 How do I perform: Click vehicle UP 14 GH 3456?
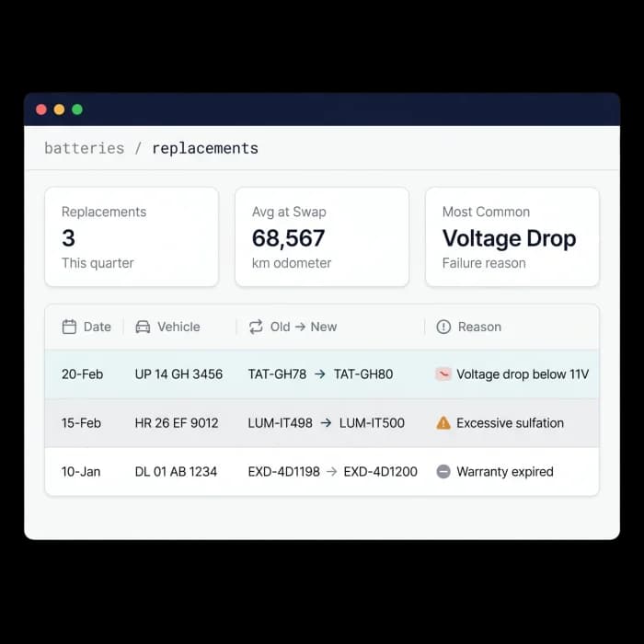coord(178,374)
